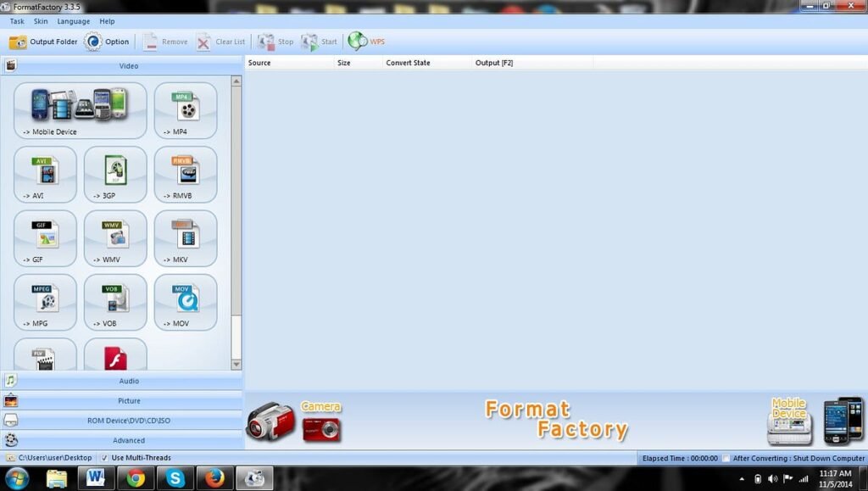Click the Output [F2] column header

(532, 63)
